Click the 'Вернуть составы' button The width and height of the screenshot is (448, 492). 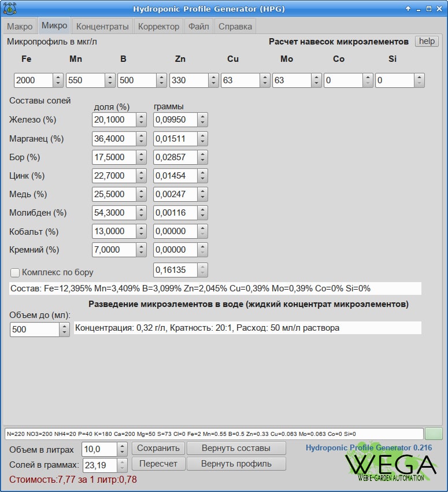pos(236,447)
